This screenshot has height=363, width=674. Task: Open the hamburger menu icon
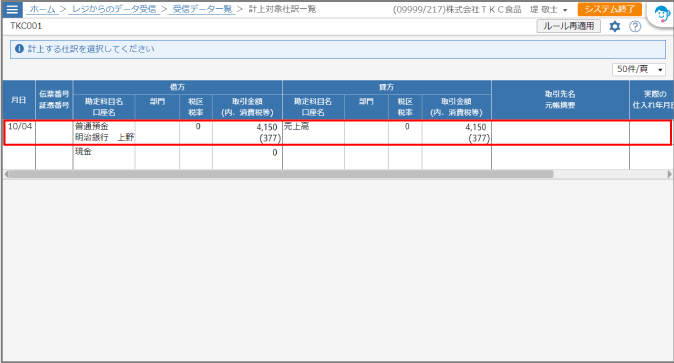[12, 9]
